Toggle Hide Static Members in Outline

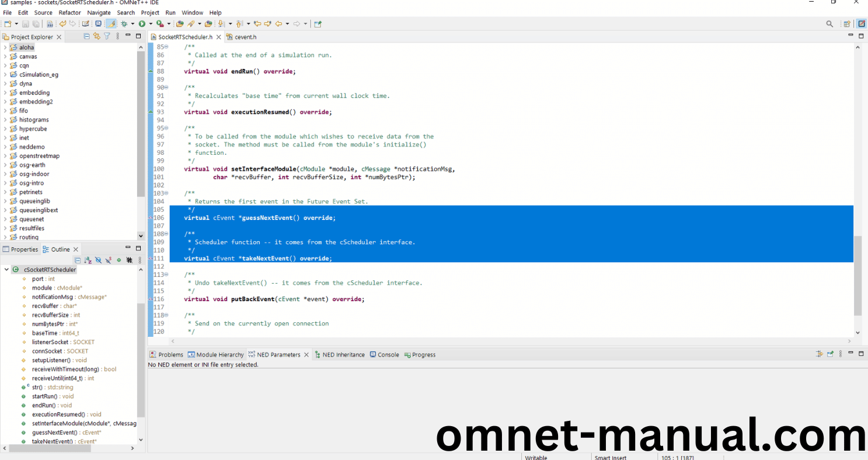pyautogui.click(x=108, y=260)
